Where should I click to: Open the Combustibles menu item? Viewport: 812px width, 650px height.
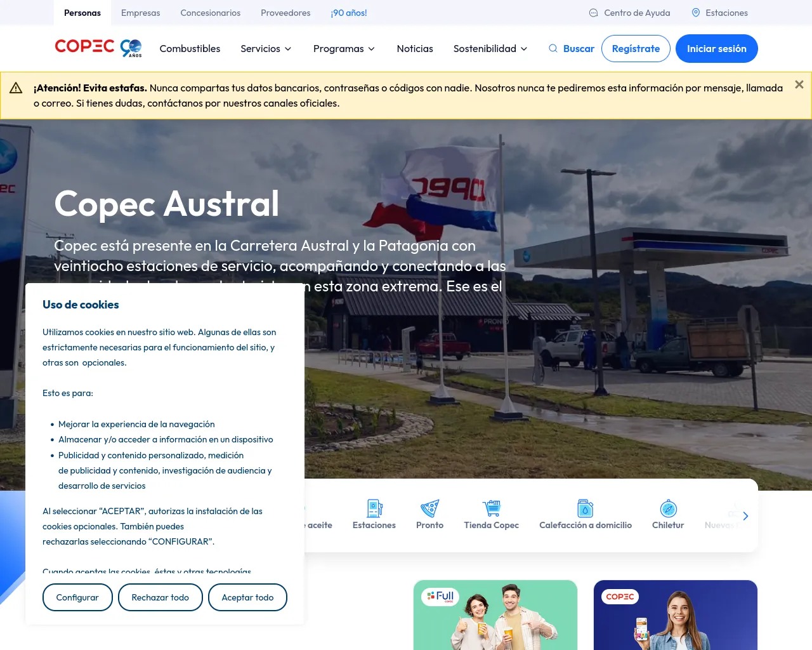pos(190,49)
